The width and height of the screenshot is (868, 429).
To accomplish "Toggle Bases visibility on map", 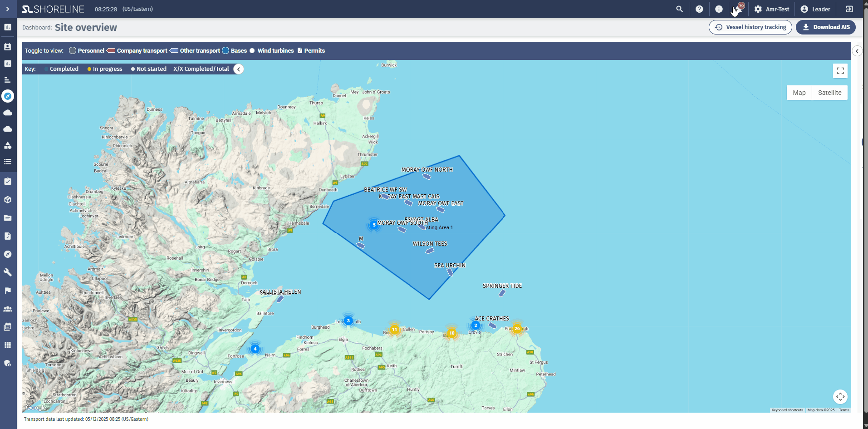I will coord(234,51).
